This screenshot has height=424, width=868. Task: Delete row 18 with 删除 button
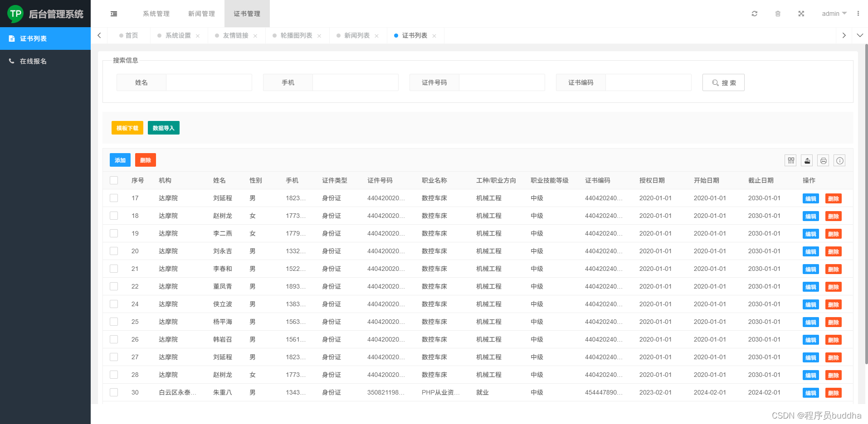coord(834,216)
